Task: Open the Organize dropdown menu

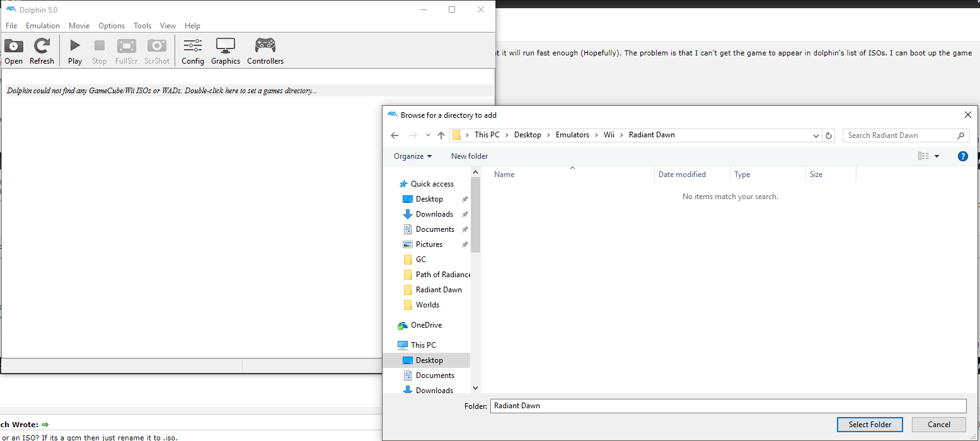Action: coord(413,156)
